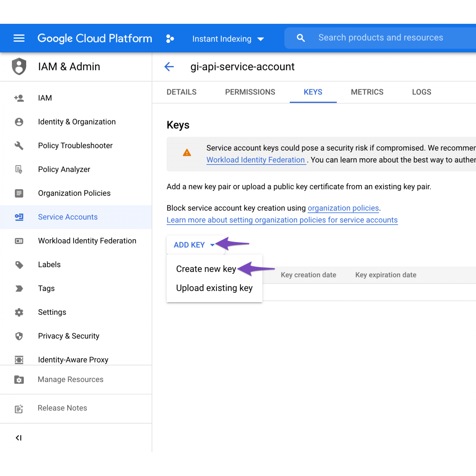Choose Create new key from menu
The width and height of the screenshot is (476, 476).
pos(206,269)
